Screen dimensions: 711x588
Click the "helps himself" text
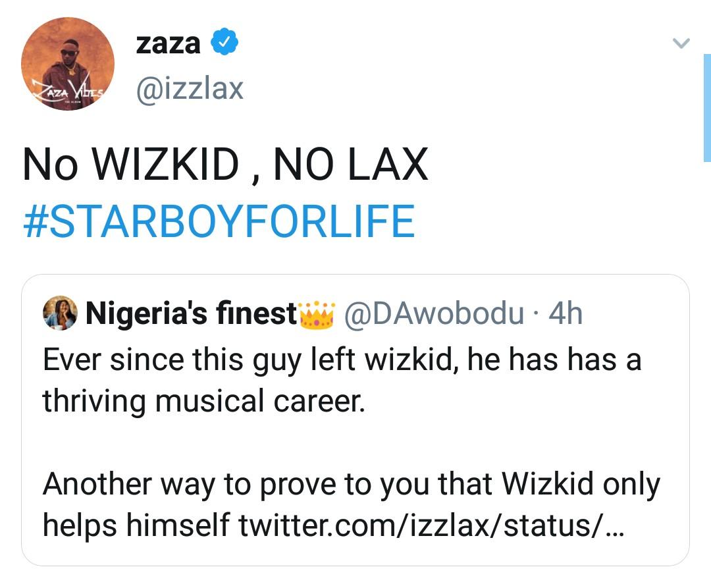tap(136, 525)
